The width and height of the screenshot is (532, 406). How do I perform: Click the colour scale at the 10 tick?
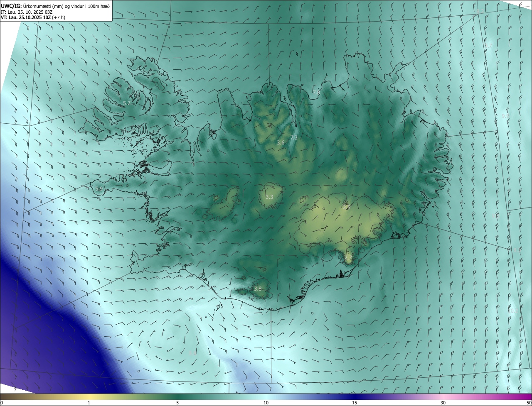(266, 403)
